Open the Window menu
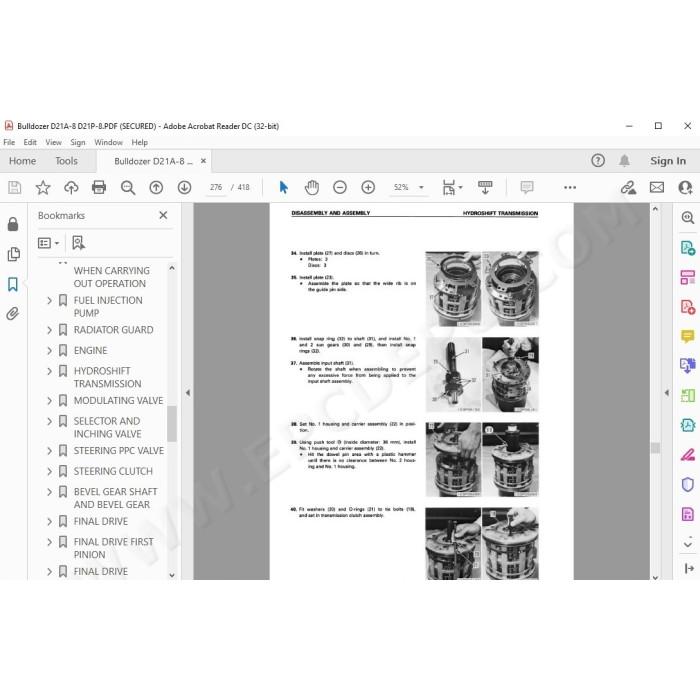The image size is (700, 700). pyautogui.click(x=108, y=142)
